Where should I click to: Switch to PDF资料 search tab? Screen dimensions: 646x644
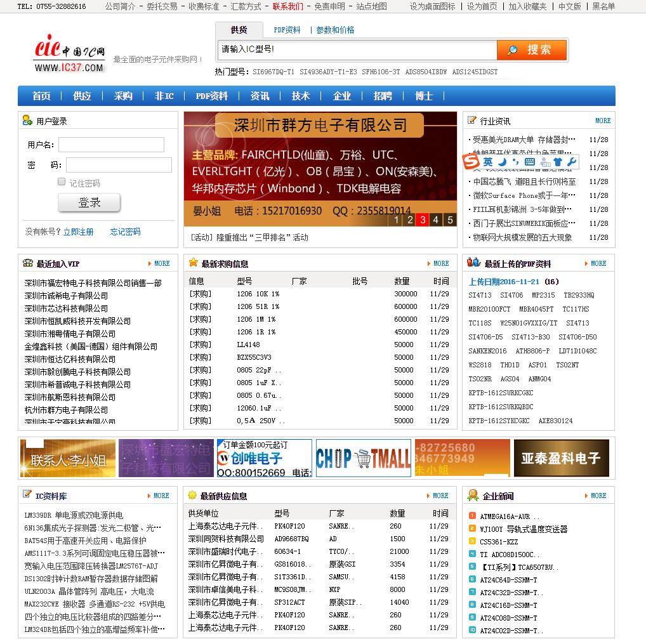[287, 30]
